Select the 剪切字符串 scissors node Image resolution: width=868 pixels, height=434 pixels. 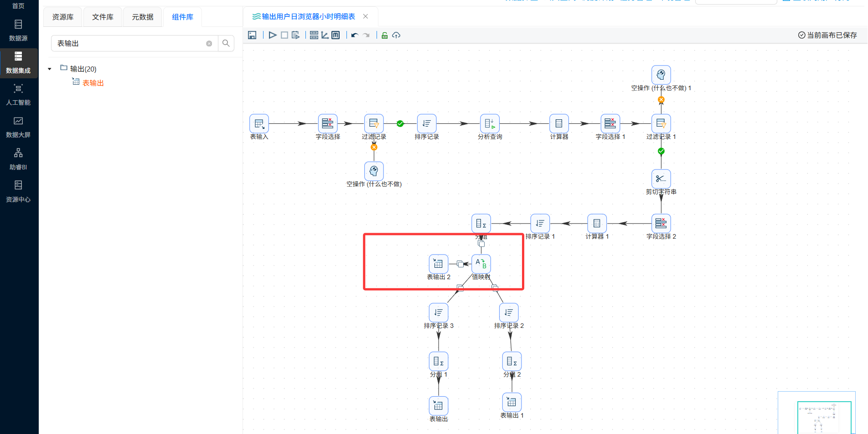coord(661,179)
